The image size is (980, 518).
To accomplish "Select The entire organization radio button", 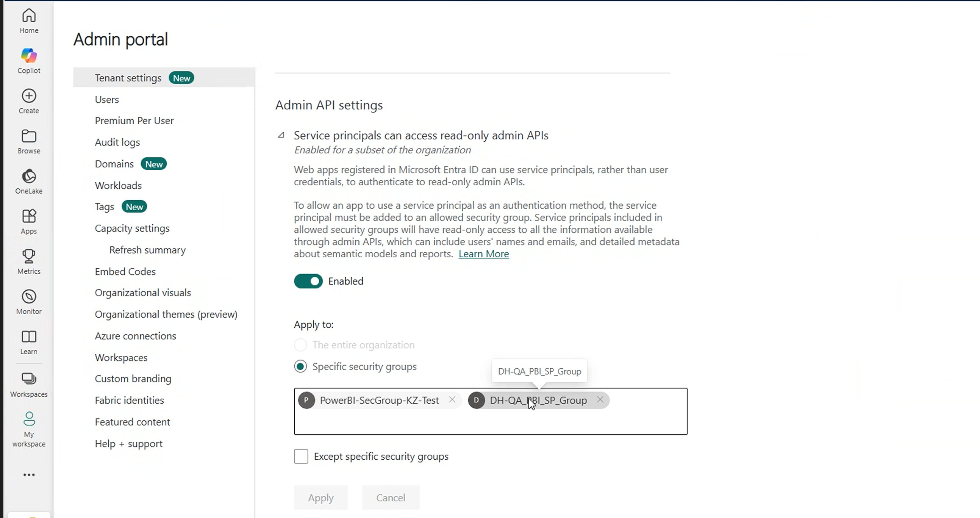I will click(x=300, y=345).
